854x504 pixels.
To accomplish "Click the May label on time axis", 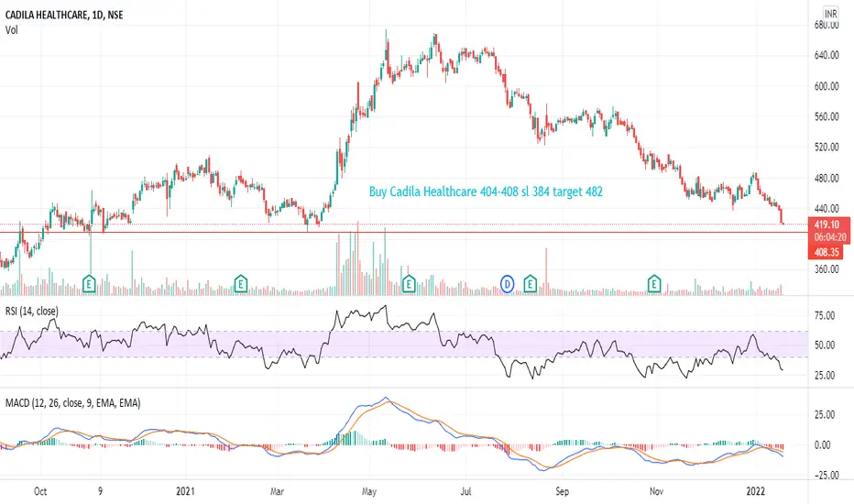I will (x=368, y=491).
